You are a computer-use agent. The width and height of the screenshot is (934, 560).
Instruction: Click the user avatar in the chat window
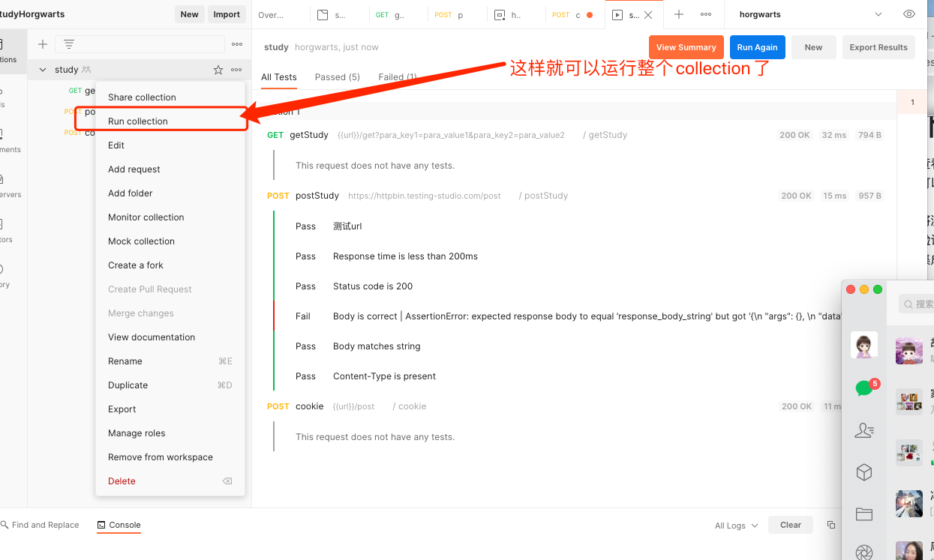click(864, 345)
